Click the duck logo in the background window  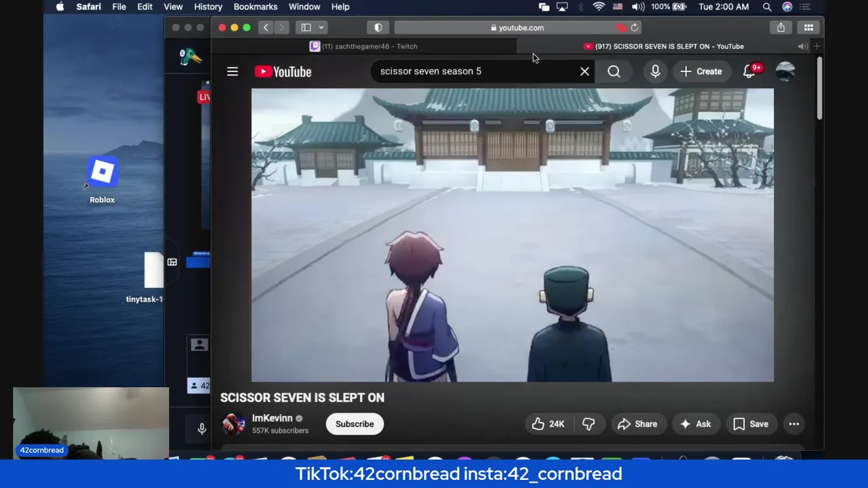click(x=191, y=57)
